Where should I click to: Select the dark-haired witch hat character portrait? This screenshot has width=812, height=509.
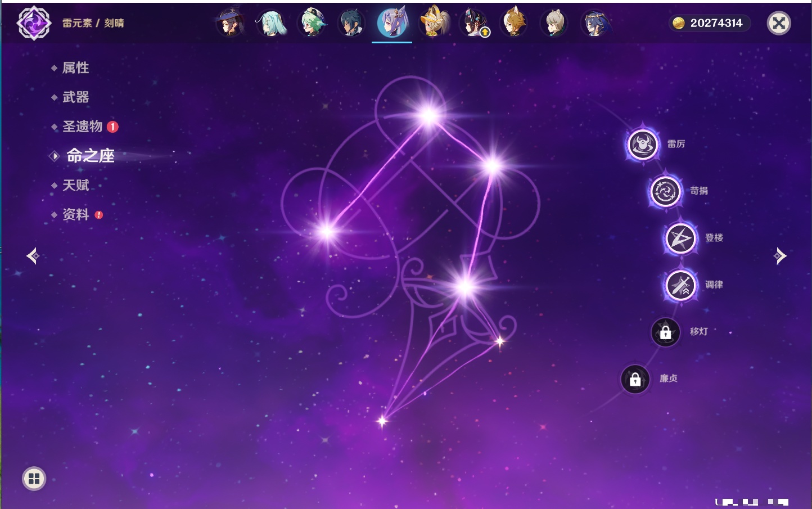(x=230, y=23)
